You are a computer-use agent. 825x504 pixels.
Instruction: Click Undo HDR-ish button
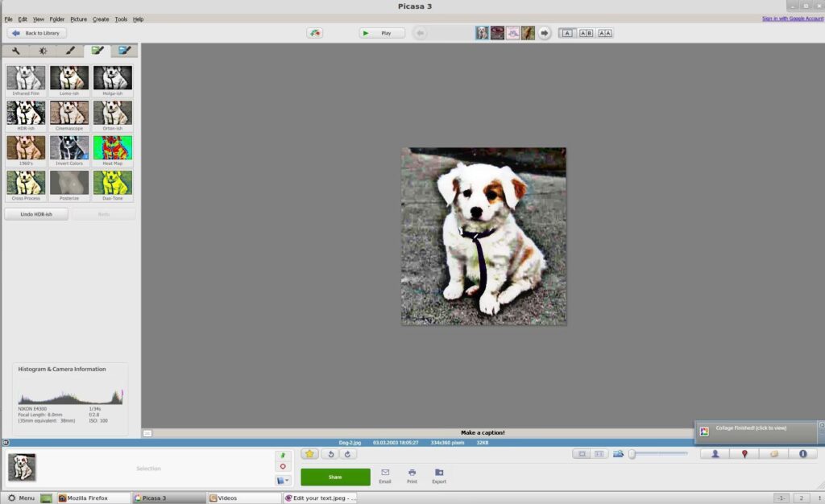36,214
